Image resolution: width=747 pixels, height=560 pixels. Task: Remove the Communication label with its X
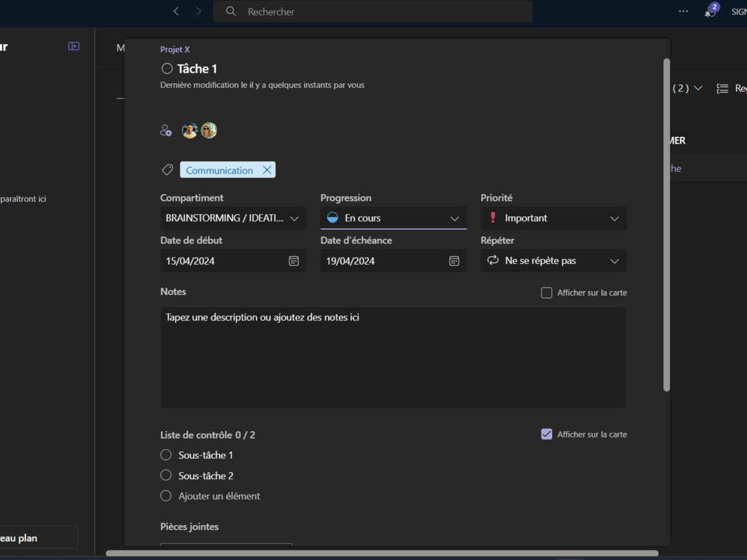267,170
